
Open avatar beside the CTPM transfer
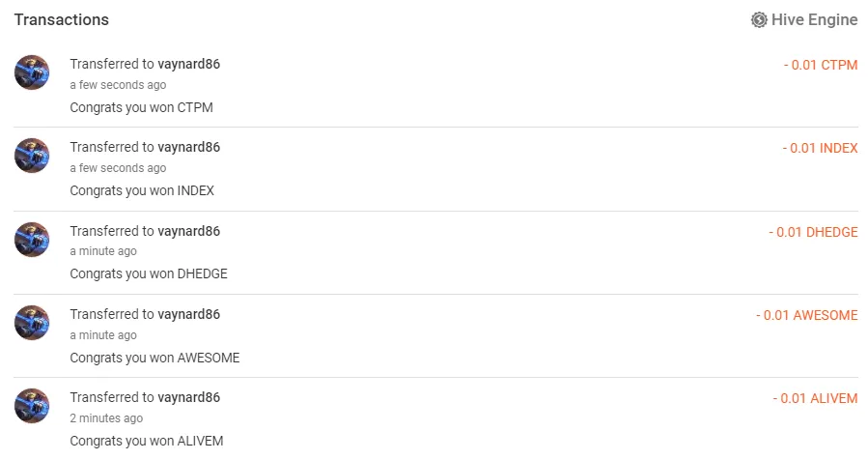tap(32, 72)
